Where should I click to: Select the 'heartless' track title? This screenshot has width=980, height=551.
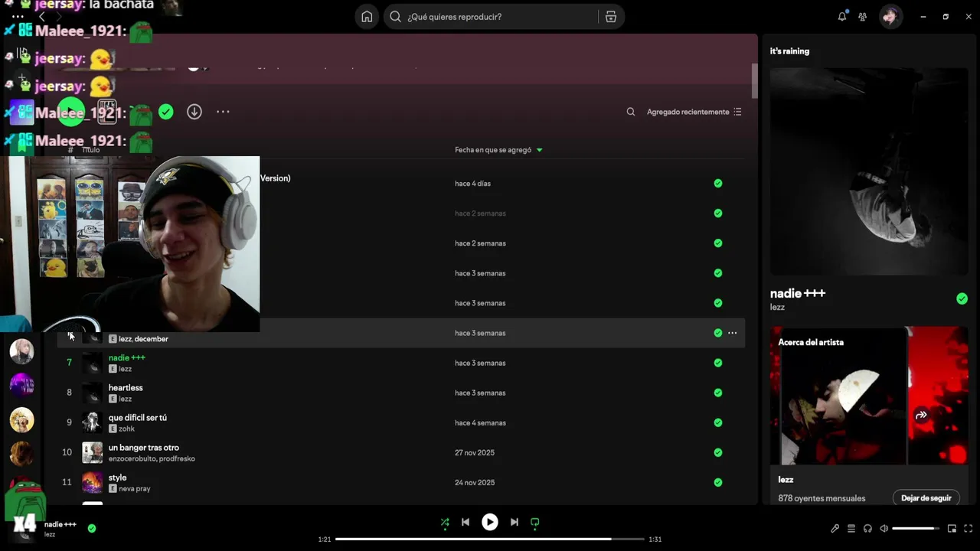point(126,387)
